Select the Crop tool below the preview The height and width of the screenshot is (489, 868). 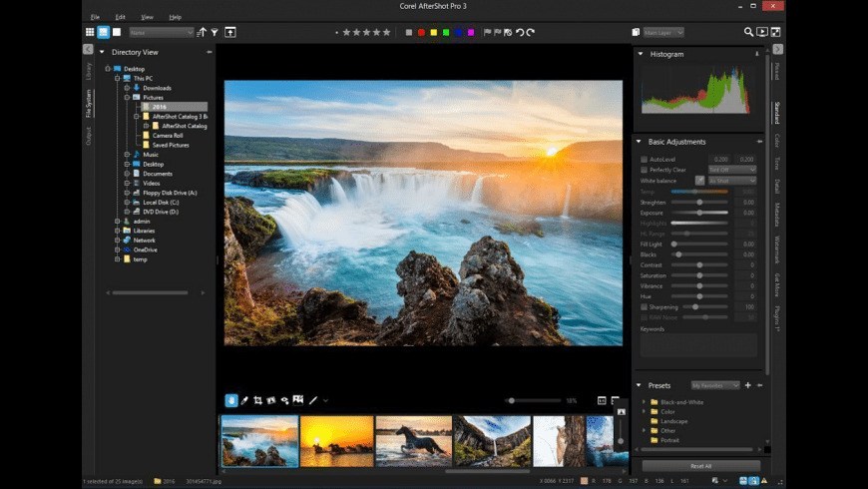tap(257, 400)
